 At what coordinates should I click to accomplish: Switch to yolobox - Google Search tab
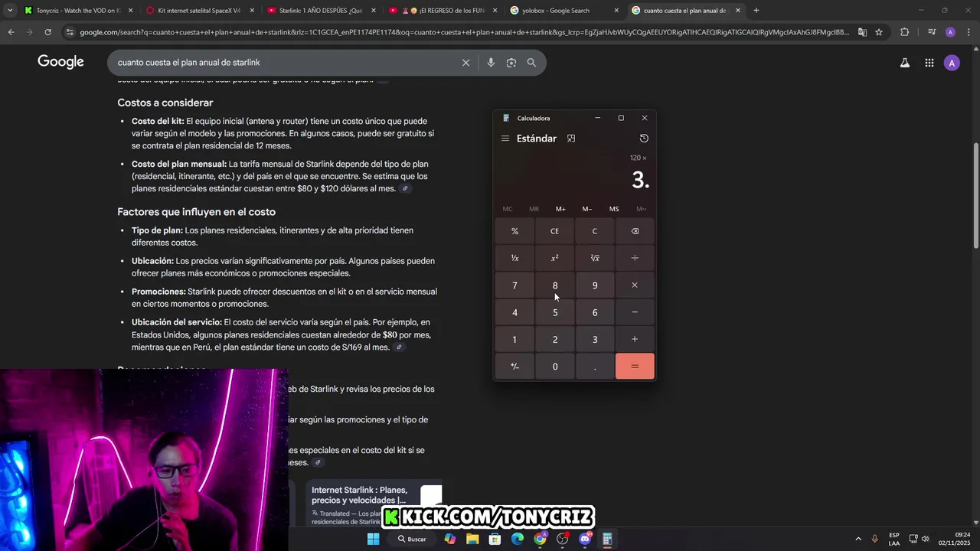(x=563, y=11)
